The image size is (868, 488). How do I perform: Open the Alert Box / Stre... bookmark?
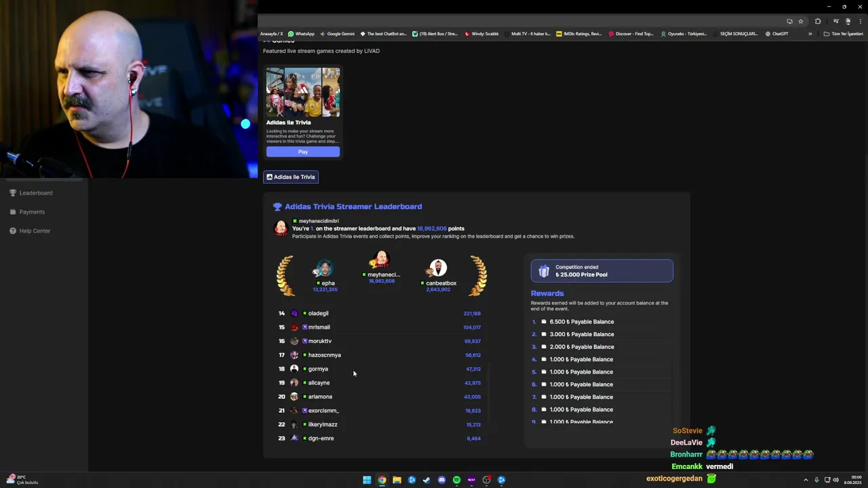435,34
